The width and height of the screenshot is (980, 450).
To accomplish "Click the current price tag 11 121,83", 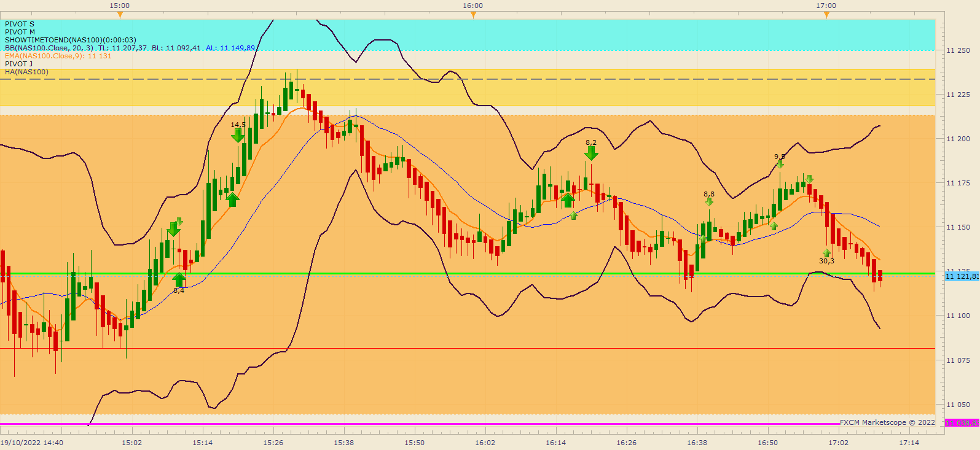I will (x=962, y=276).
